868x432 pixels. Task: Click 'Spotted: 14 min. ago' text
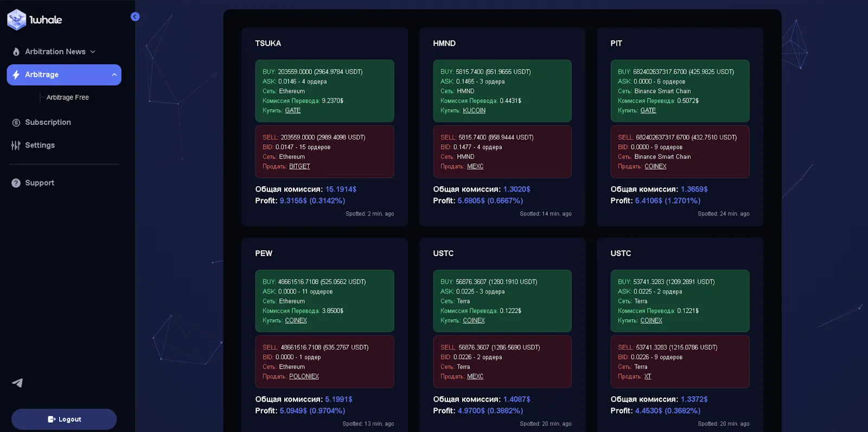pyautogui.click(x=546, y=214)
